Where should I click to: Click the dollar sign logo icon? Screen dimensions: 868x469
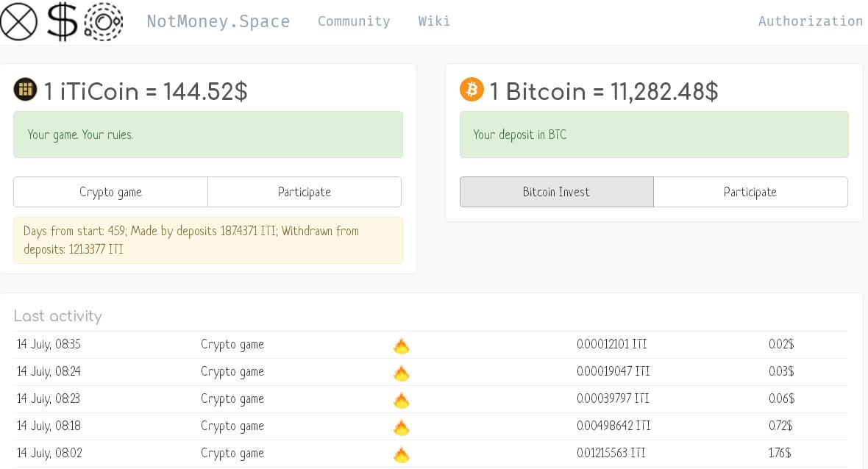point(62,21)
